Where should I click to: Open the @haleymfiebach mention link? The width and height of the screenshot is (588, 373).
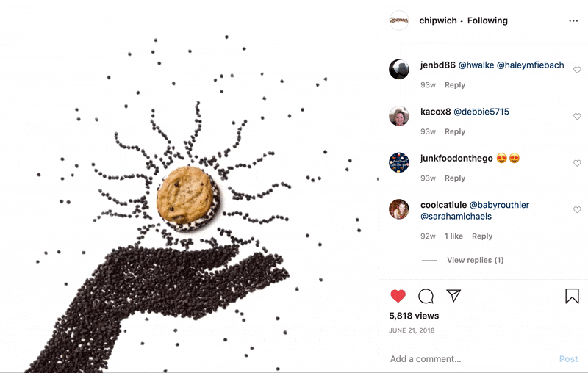pyautogui.click(x=530, y=65)
